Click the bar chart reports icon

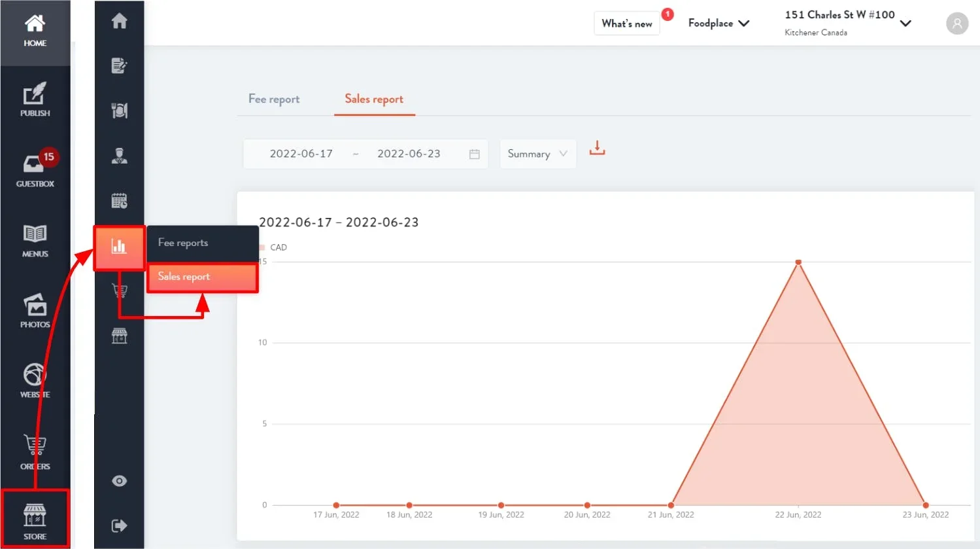coord(119,247)
